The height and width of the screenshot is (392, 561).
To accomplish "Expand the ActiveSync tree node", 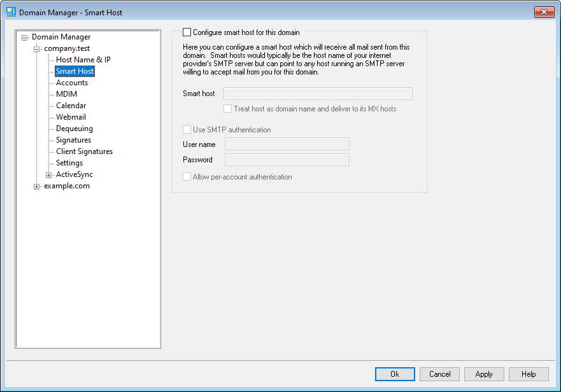I will 49,175.
